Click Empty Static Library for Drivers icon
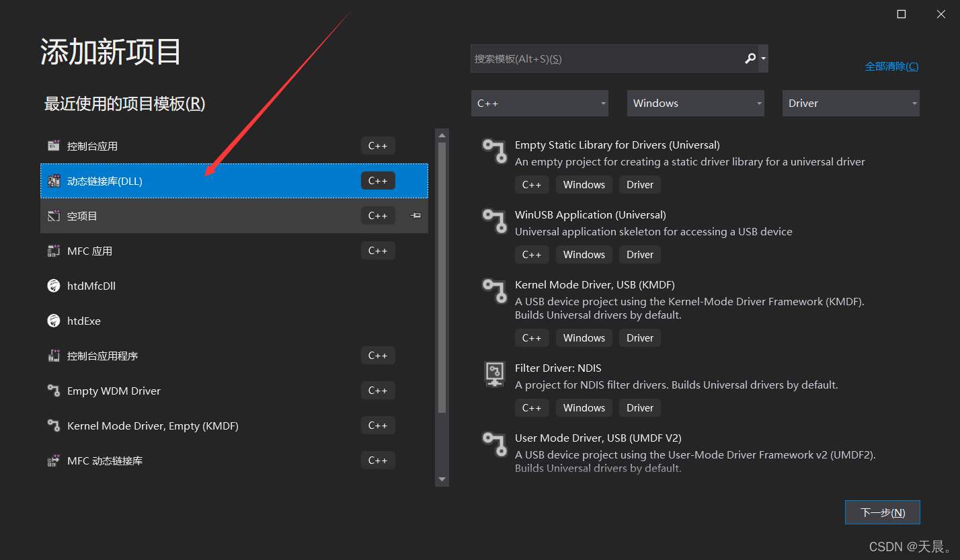This screenshot has height=560, width=960. [x=495, y=151]
